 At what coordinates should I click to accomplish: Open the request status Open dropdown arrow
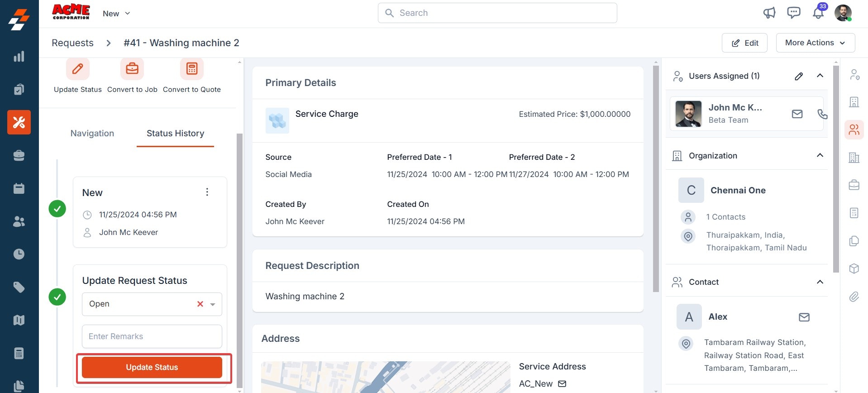coord(213,304)
